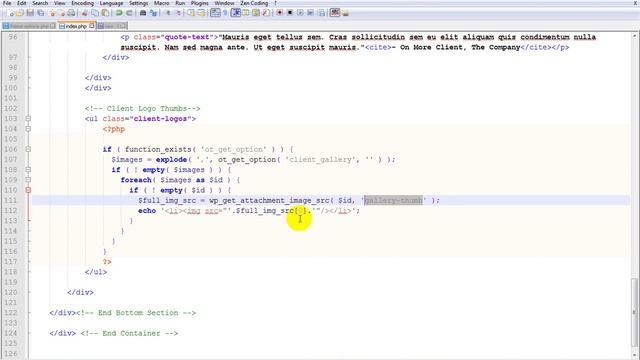The width and height of the screenshot is (640, 360).
Task: Click the Replace toolbar icon
Action: [153, 13]
